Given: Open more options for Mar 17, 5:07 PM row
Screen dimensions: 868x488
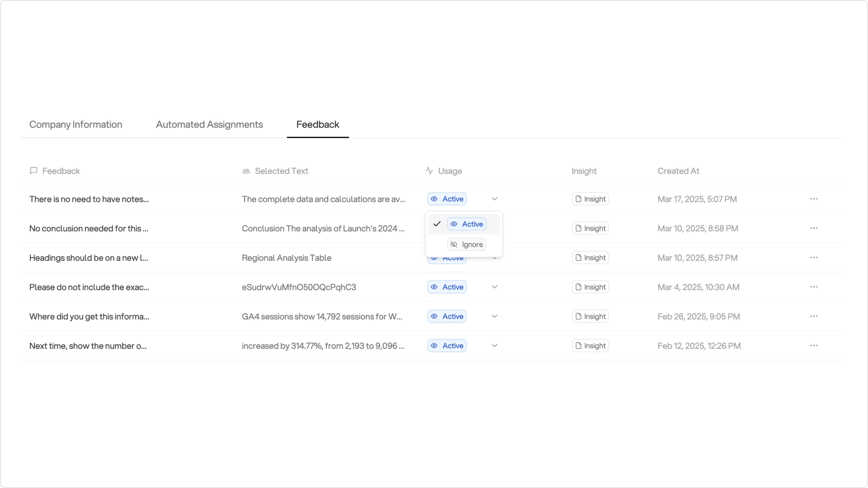Looking at the screenshot, I should coord(814,199).
